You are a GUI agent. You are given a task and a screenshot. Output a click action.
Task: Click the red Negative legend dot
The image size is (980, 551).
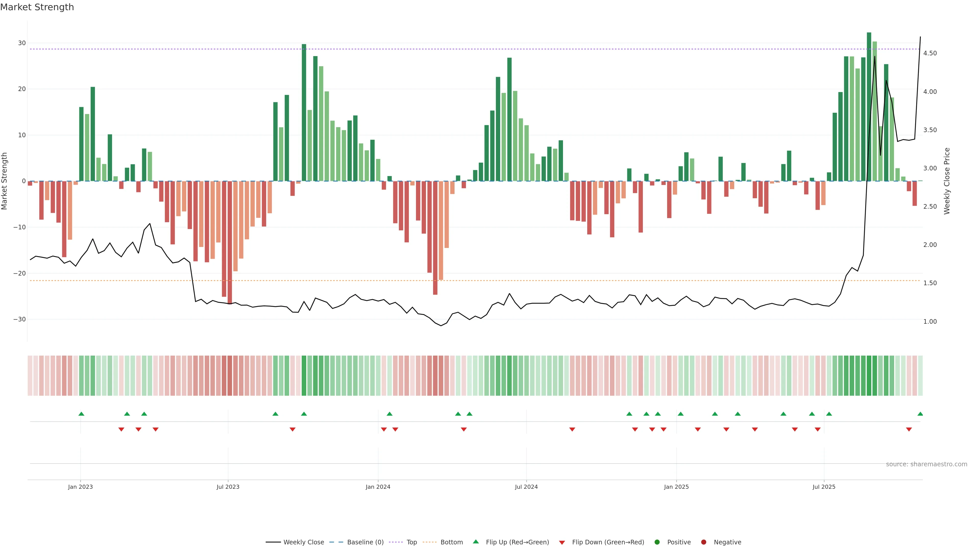tap(703, 542)
